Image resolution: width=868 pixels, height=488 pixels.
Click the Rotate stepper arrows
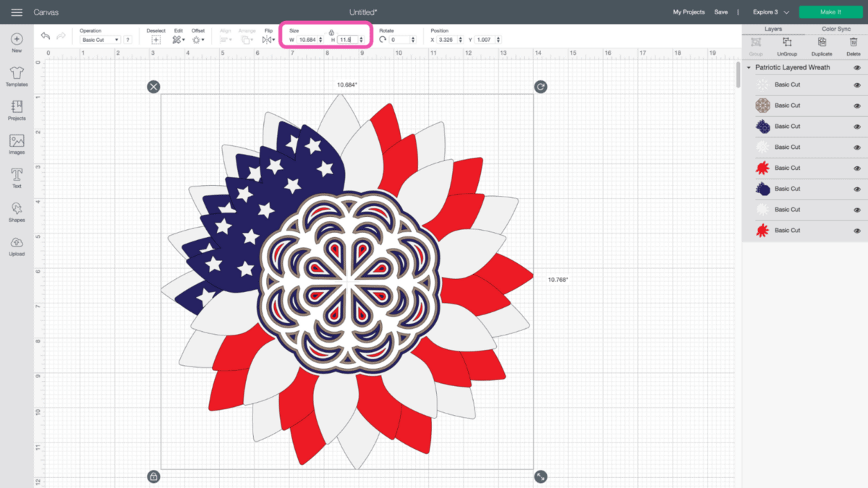(x=413, y=40)
